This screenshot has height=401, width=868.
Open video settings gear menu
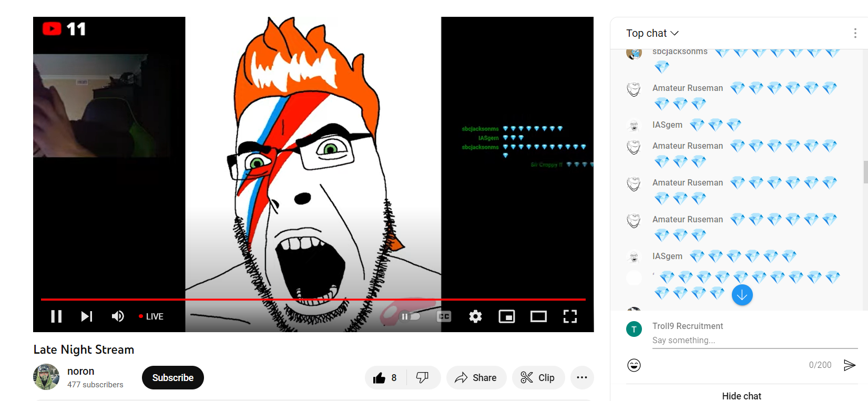[x=475, y=316]
